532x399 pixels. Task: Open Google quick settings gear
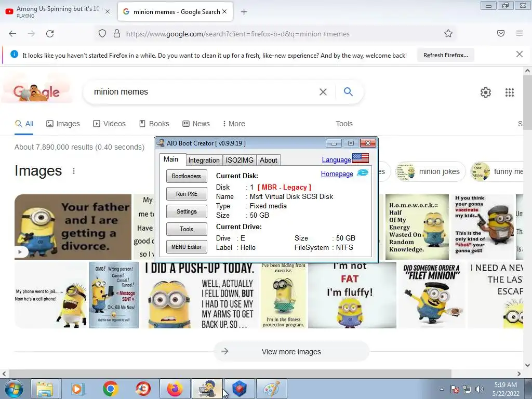pos(486,92)
